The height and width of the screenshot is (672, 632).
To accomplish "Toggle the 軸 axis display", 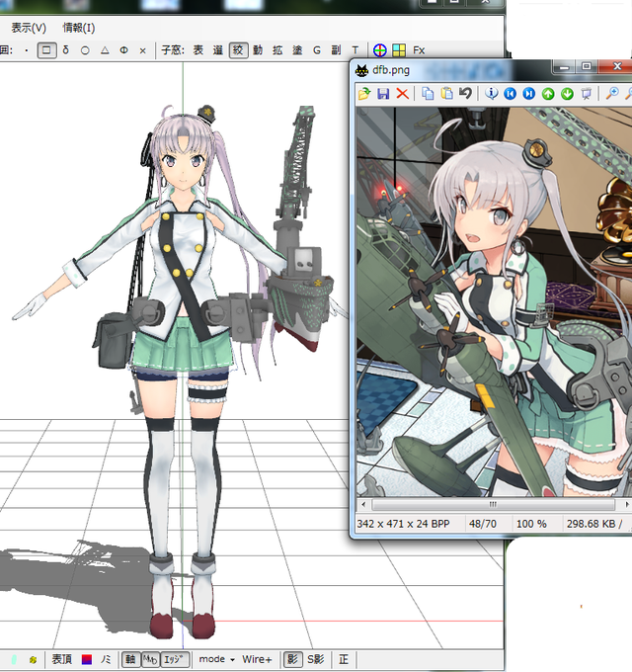I will 130,659.
